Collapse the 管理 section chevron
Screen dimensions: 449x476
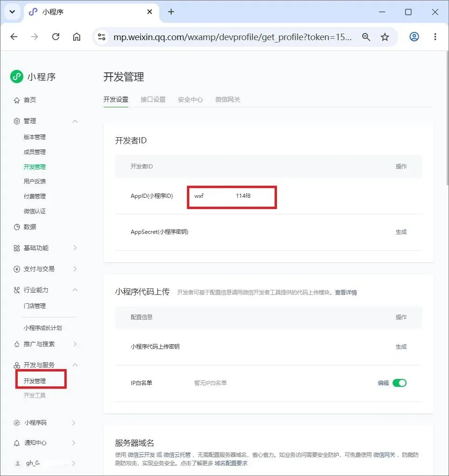(75, 121)
